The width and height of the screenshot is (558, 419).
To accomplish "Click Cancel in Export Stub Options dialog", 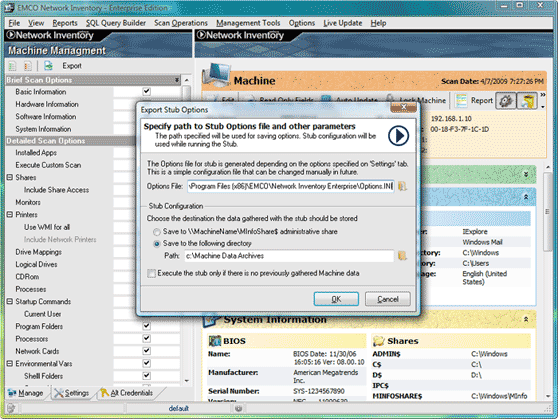I will (x=388, y=299).
